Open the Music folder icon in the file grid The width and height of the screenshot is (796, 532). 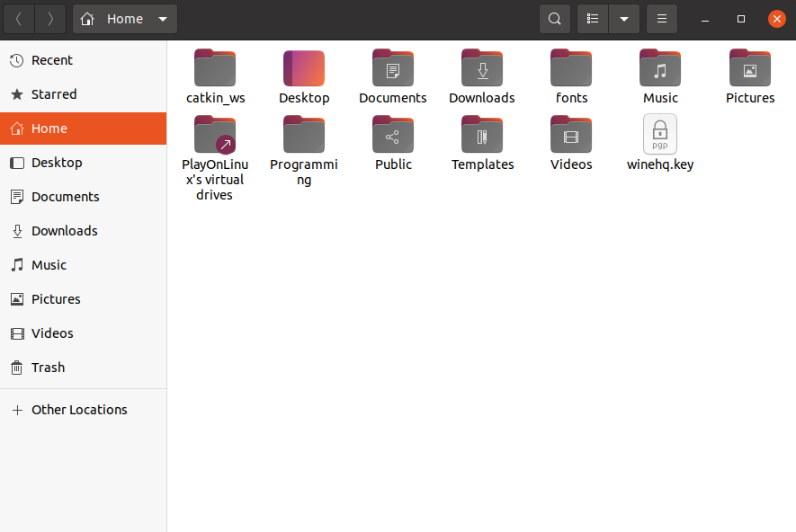pos(660,68)
